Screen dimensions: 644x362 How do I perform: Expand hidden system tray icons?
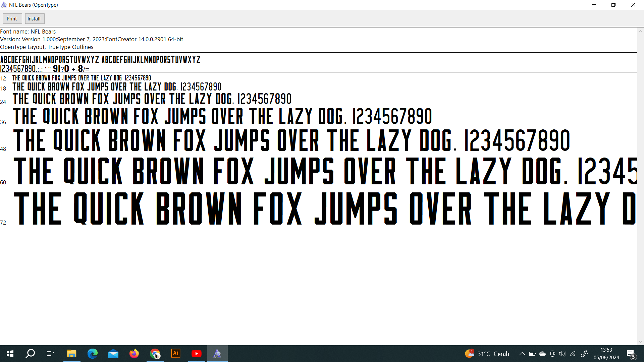522,354
